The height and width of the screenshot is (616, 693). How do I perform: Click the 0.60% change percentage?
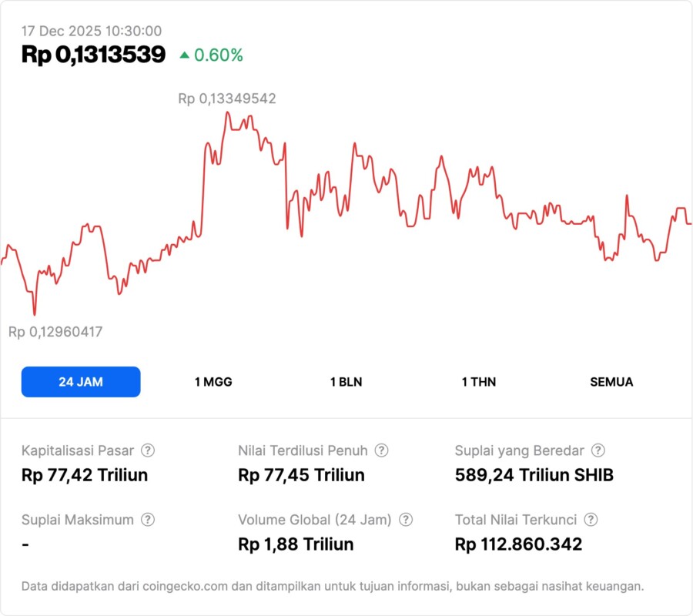219,55
